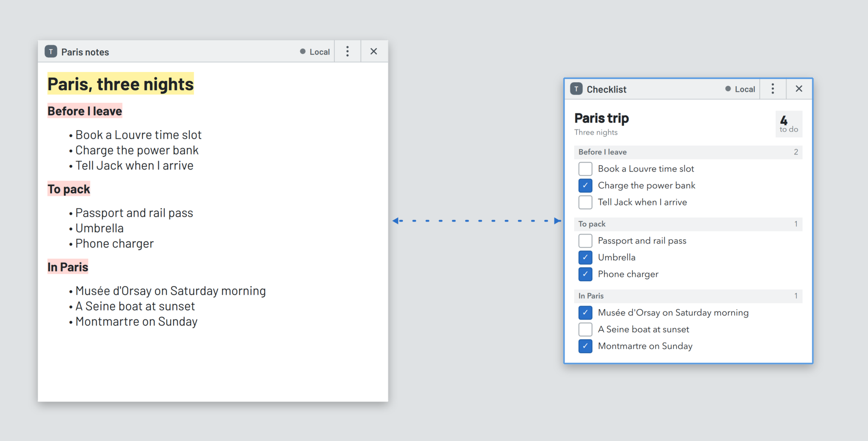The image size is (868, 441).
Task: Uncheck the Charge the power bank checkbox
Action: [x=585, y=185]
